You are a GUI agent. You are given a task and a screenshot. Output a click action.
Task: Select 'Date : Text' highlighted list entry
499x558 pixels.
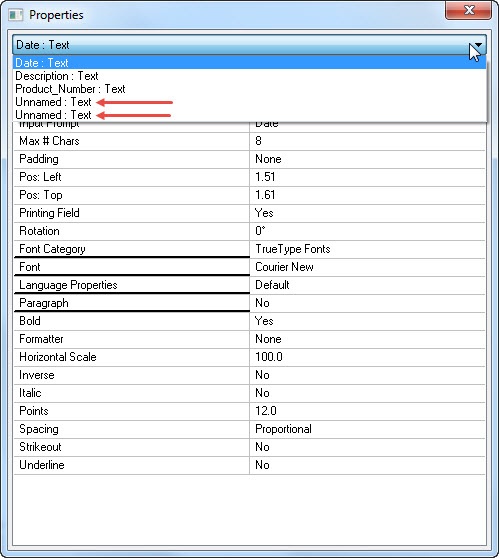(250, 63)
